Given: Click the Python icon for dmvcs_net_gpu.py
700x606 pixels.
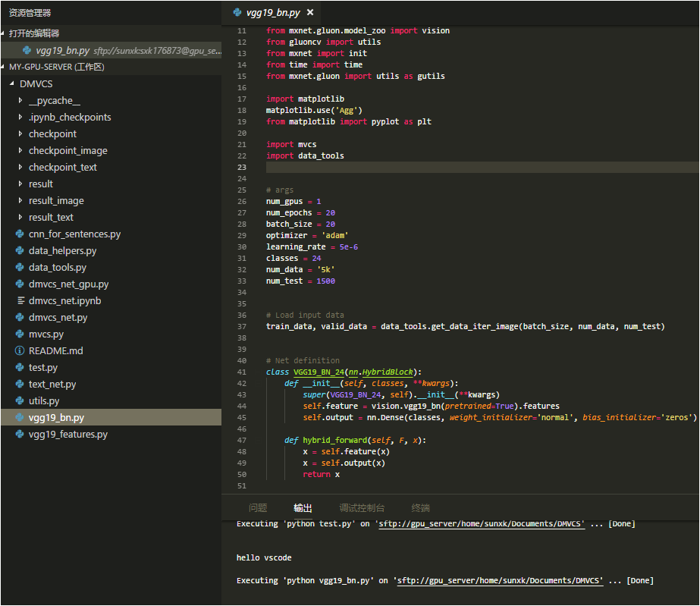Looking at the screenshot, I should (20, 284).
